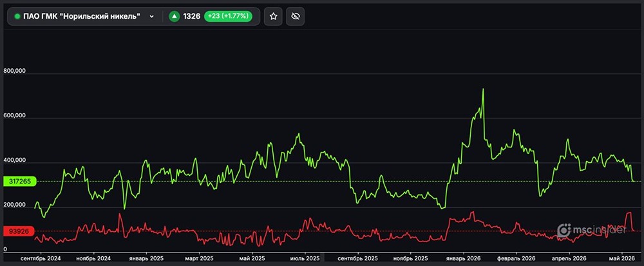Click the 400,000 axis label

(x=14, y=160)
